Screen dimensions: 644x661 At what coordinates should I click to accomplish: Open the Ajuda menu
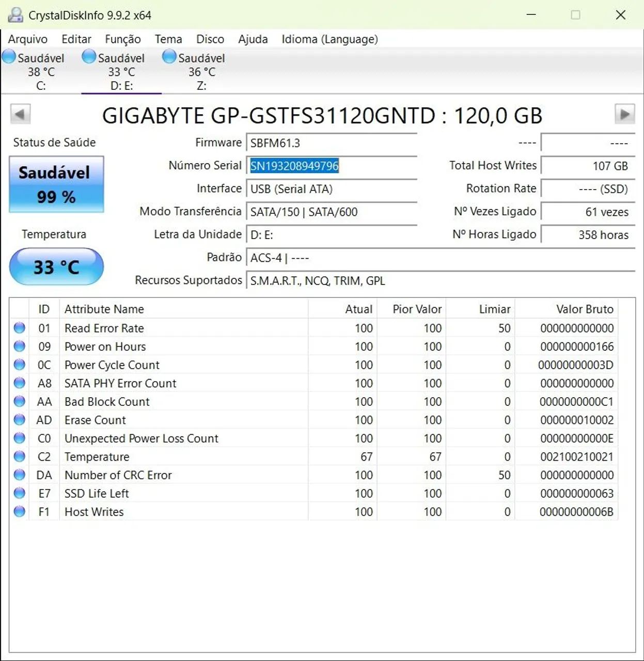[x=253, y=39]
